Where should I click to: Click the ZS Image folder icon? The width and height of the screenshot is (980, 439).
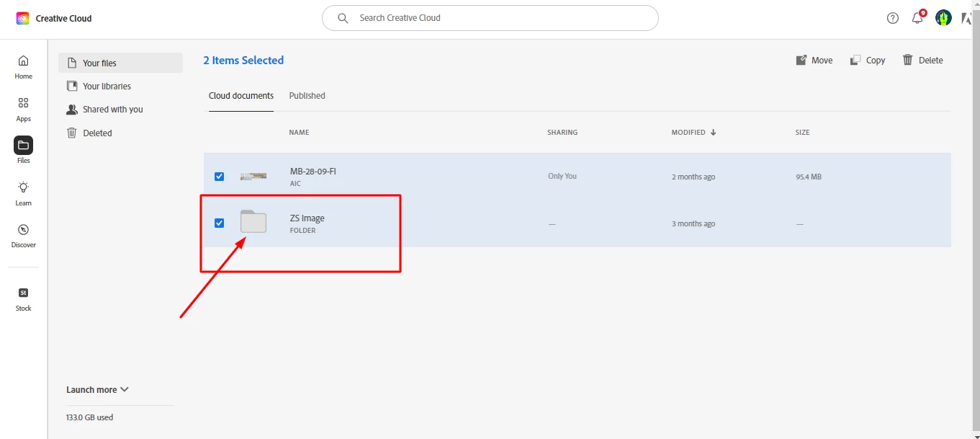(253, 222)
